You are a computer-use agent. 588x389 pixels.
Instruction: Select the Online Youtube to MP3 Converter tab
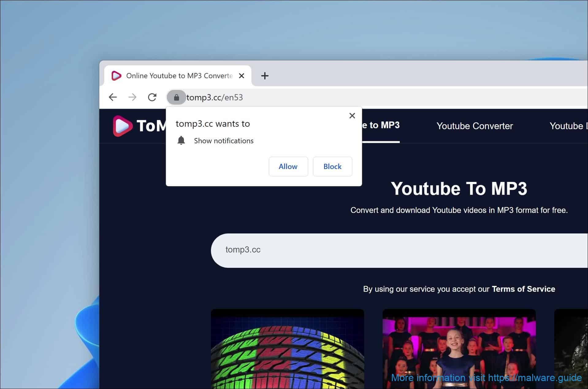pos(178,76)
